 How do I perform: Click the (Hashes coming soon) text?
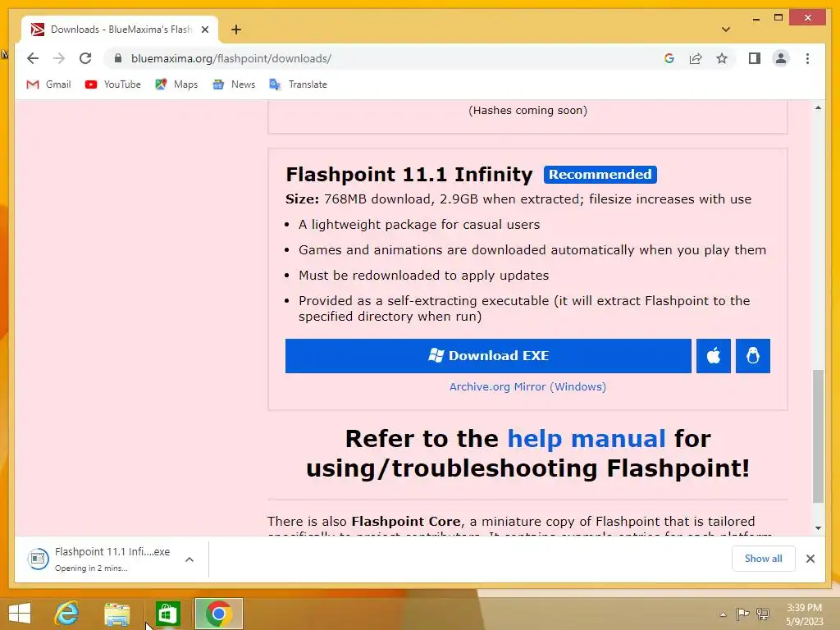click(x=527, y=111)
